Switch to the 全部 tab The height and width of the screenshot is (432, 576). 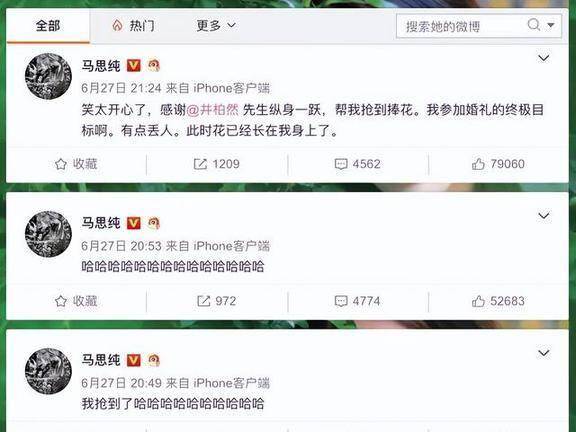coord(48,26)
